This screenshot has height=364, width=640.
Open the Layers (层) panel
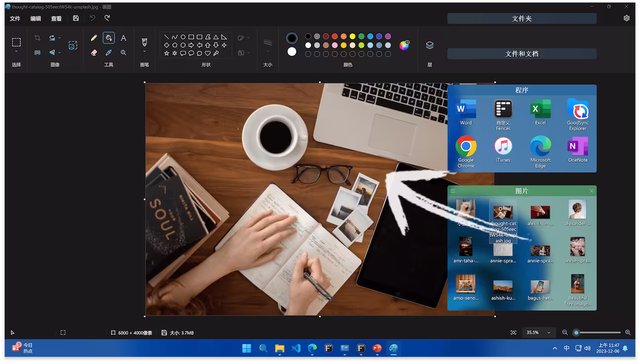point(430,45)
